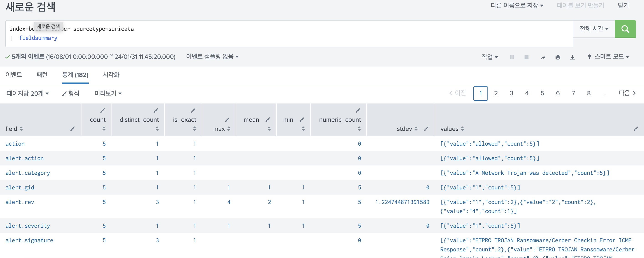Select 통계 (182) tab
Screen dimensions: 644x258
[75, 75]
